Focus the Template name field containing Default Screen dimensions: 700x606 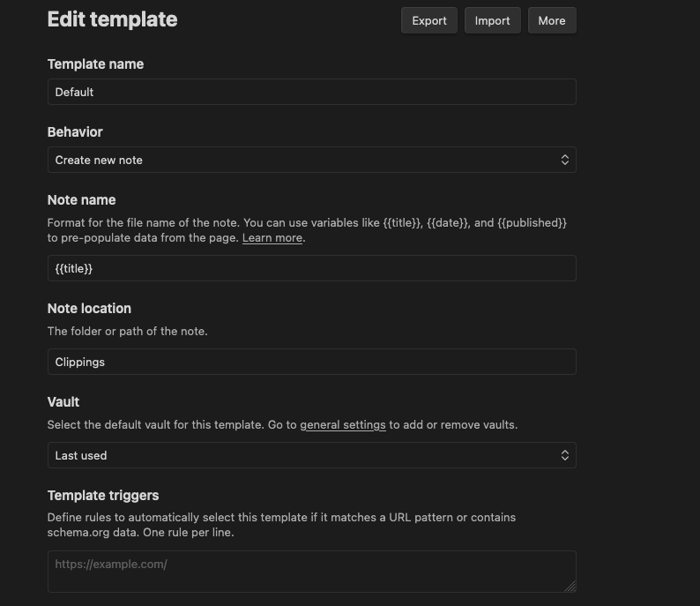click(x=311, y=92)
